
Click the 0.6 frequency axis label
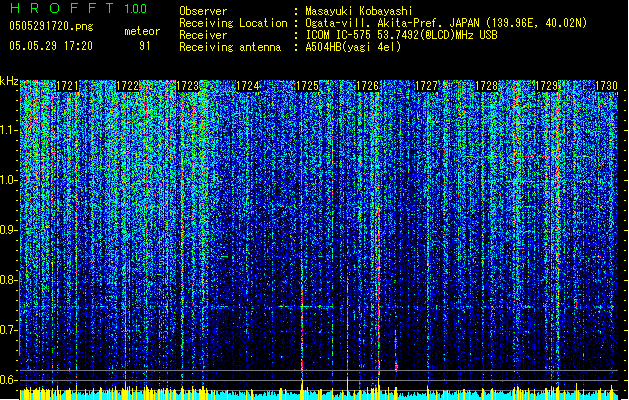[9, 380]
